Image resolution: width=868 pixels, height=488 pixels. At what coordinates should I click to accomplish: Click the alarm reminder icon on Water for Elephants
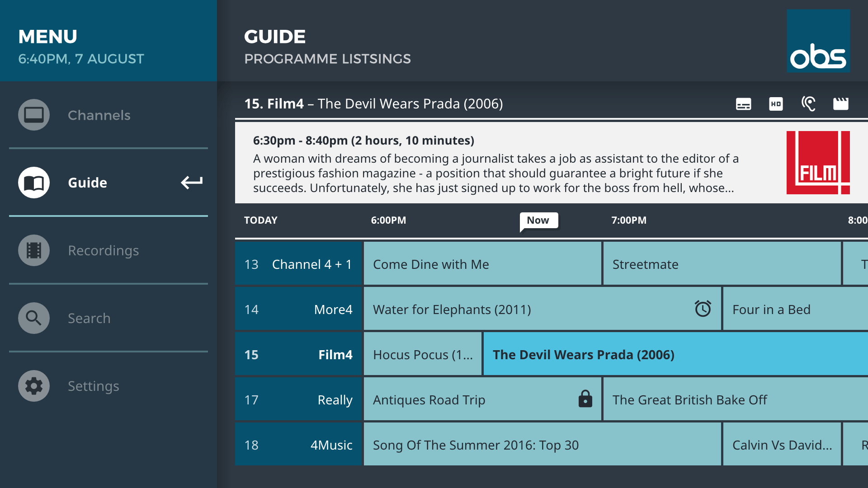coord(703,309)
